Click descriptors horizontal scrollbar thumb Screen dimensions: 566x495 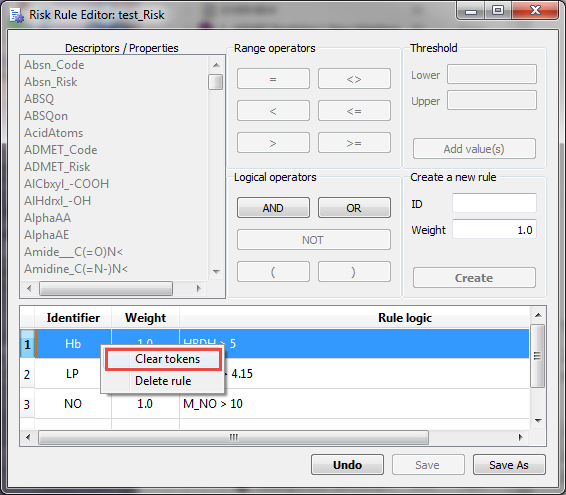click(106, 288)
